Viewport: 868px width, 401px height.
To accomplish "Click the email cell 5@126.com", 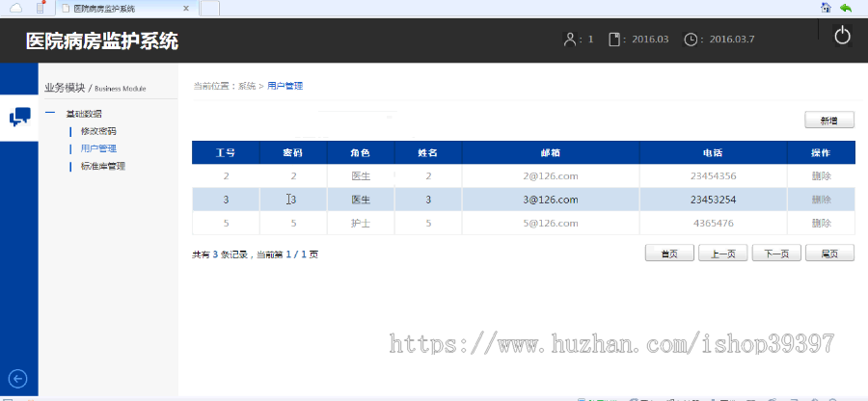I will [551, 224].
